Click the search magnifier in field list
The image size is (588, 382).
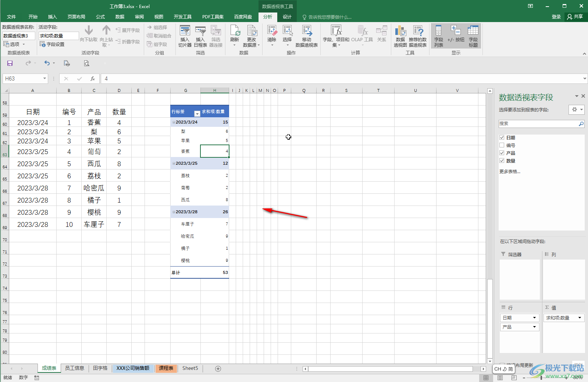581,124
